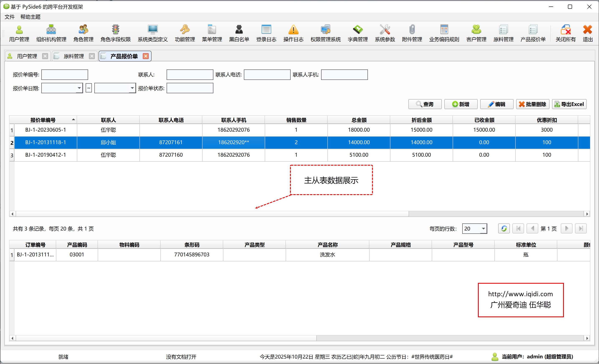Focus the 报价单编号 input field
The width and height of the screenshot is (599, 364).
pyautogui.click(x=65, y=74)
